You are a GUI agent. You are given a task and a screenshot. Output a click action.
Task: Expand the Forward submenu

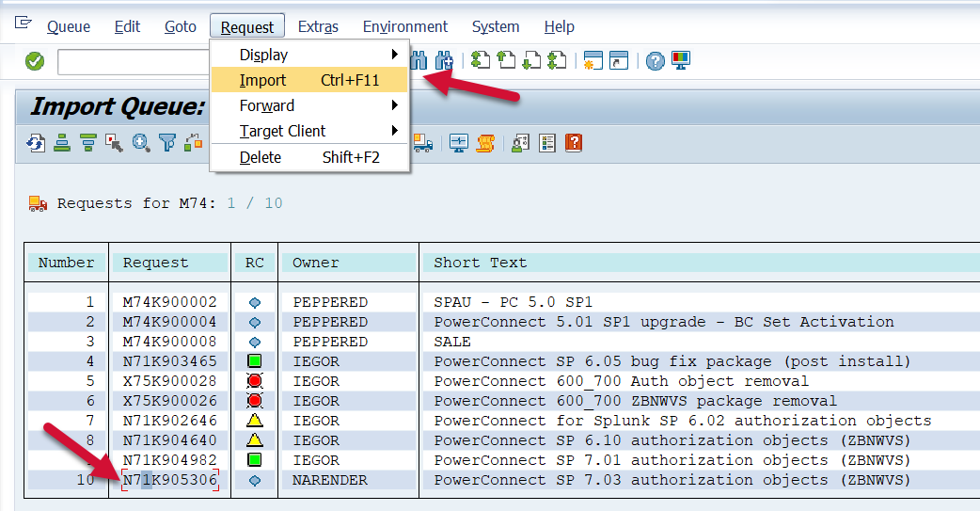tap(309, 105)
